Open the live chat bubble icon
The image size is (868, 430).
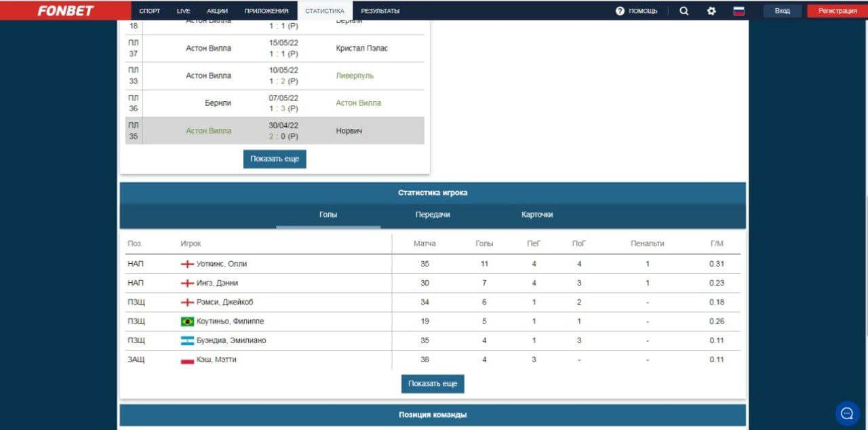[847, 413]
